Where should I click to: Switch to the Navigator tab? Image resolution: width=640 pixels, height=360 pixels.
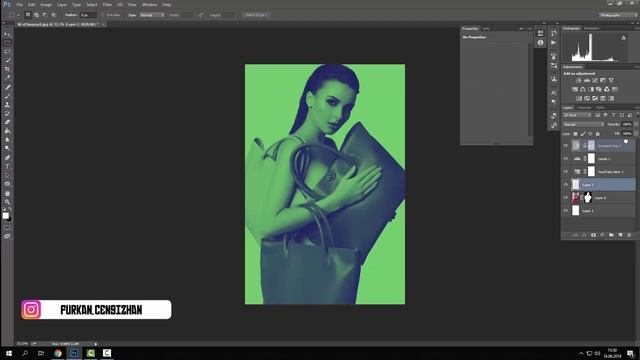tap(591, 29)
